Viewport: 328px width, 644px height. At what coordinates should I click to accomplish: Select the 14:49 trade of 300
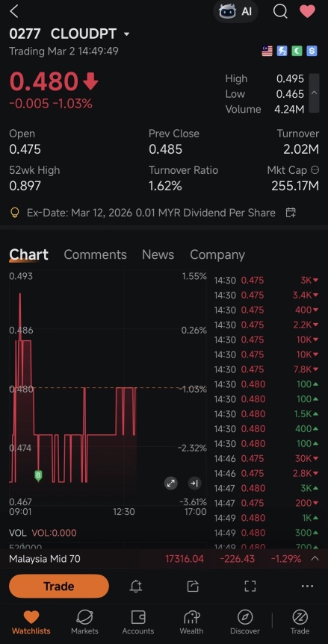pos(266,533)
